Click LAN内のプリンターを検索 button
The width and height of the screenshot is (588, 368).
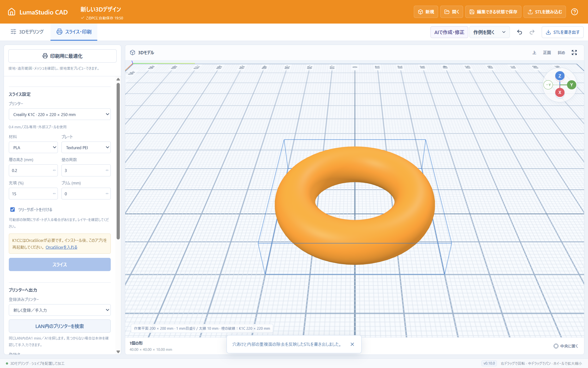[60, 326]
